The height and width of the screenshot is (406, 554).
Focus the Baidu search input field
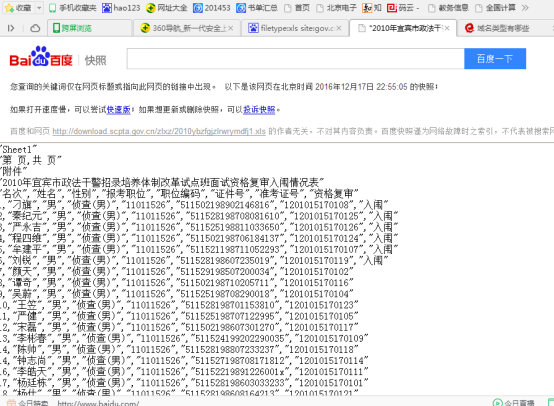[x=295, y=59]
